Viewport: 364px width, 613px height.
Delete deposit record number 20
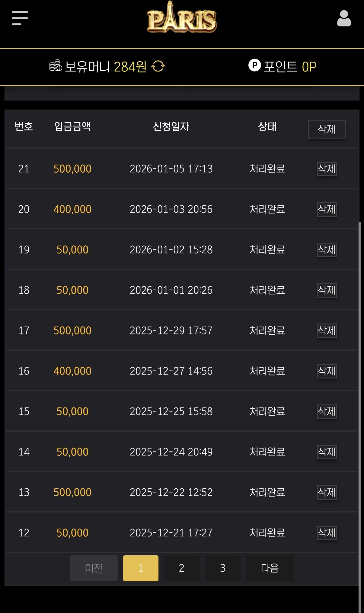click(327, 209)
